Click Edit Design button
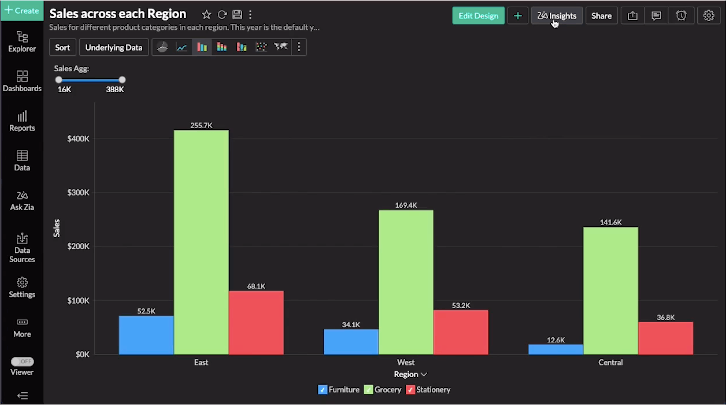Image resolution: width=726 pixels, height=405 pixels. click(478, 16)
